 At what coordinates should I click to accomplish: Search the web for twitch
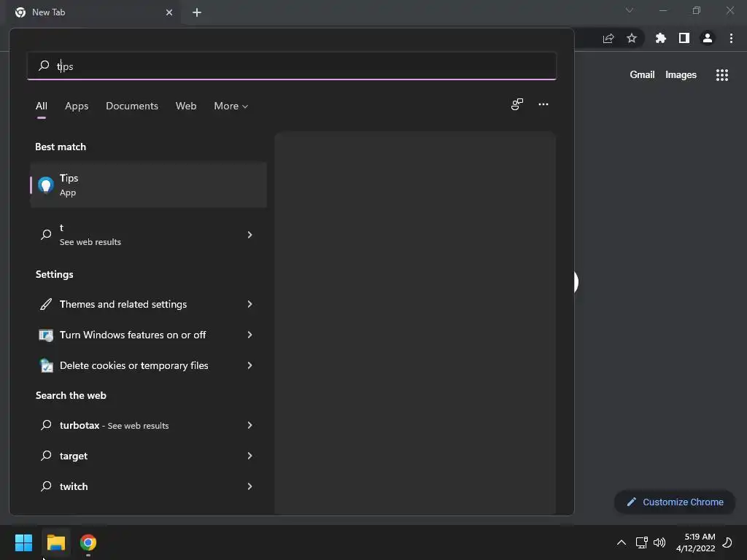coord(149,486)
